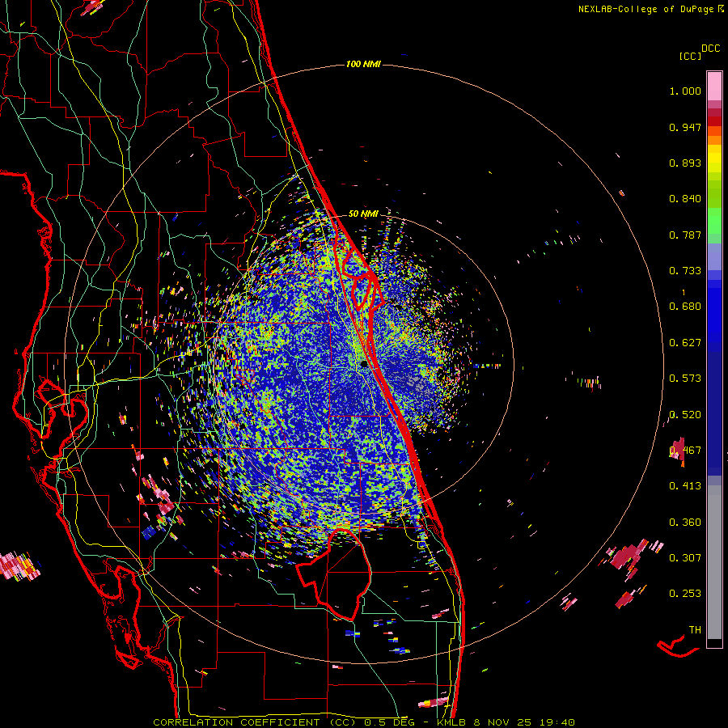Click the 0.787 legend value

pyautogui.click(x=685, y=235)
